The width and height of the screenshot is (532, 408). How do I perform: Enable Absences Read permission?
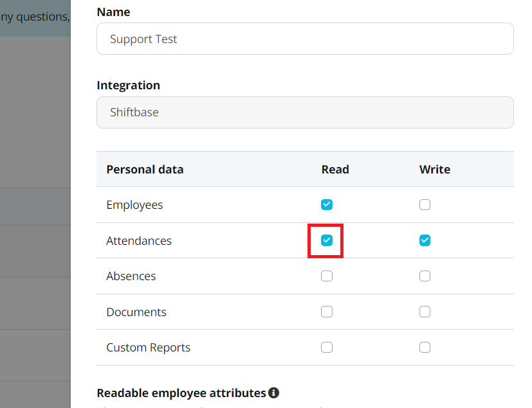click(x=327, y=276)
